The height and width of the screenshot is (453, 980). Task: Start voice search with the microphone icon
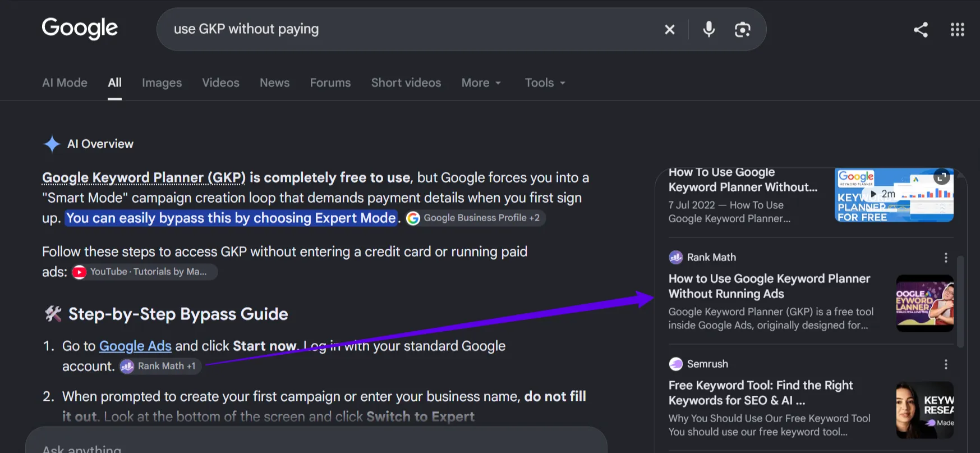709,29
